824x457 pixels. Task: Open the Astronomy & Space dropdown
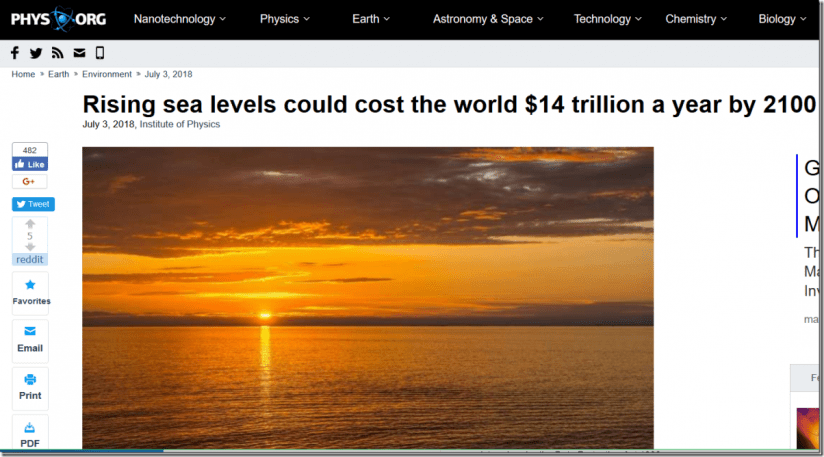tap(487, 19)
